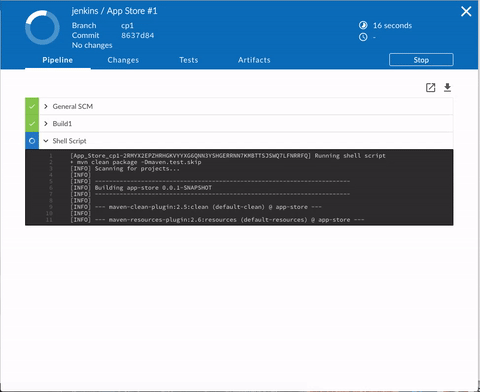Expand the Build1 step
The width and height of the screenshot is (480, 392).
tap(46, 124)
